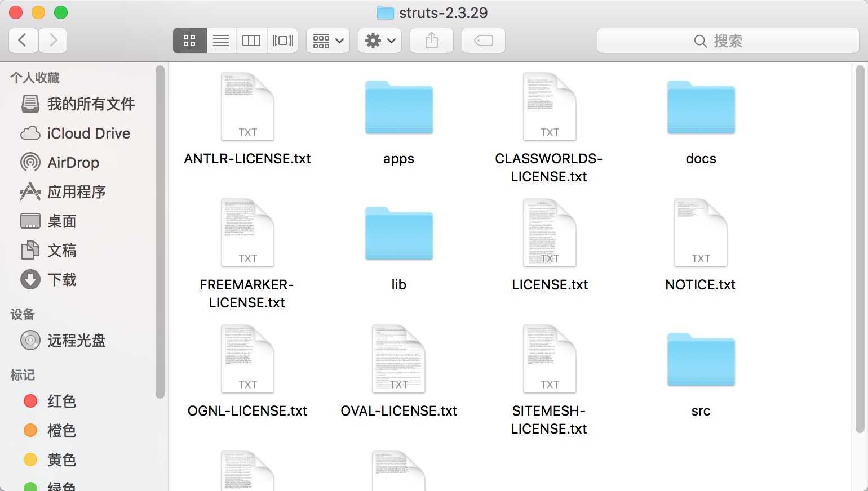This screenshot has width=868, height=491.
Task: Select the OGNL-LICENSE.txt file icon
Action: coord(247,359)
